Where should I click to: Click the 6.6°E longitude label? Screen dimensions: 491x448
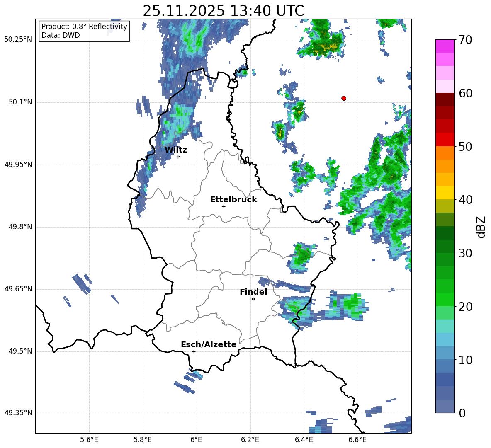(357, 440)
